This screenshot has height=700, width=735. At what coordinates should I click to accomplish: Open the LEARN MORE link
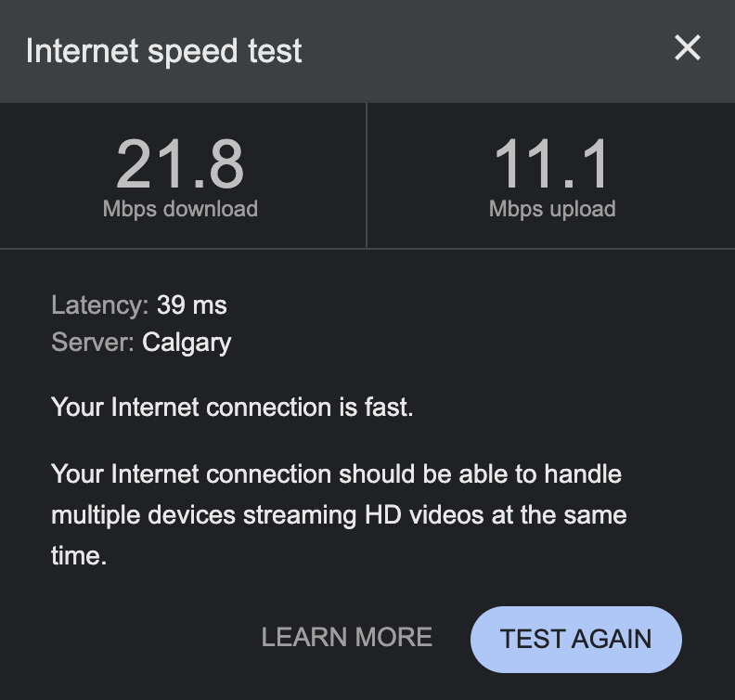tap(346, 637)
